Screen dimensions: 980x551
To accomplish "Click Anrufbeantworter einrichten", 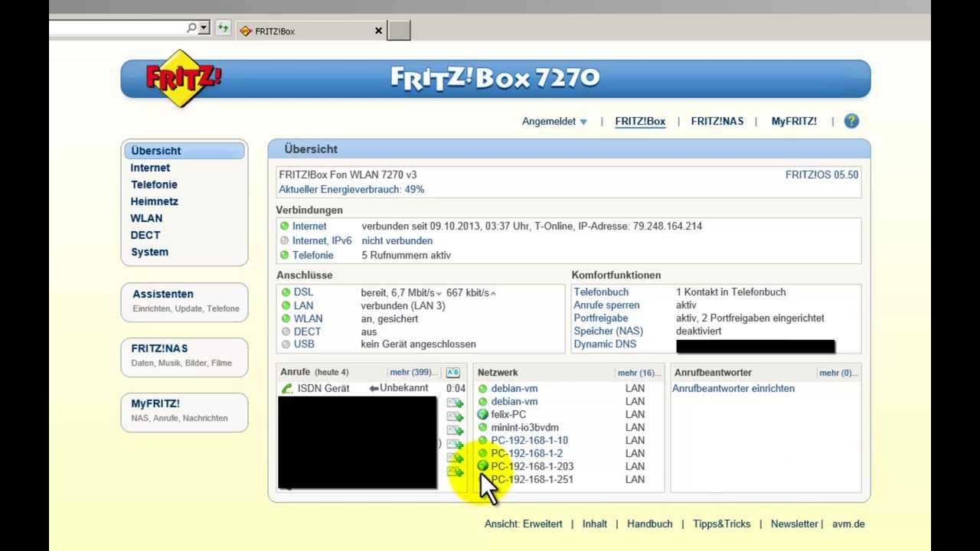I will 733,388.
